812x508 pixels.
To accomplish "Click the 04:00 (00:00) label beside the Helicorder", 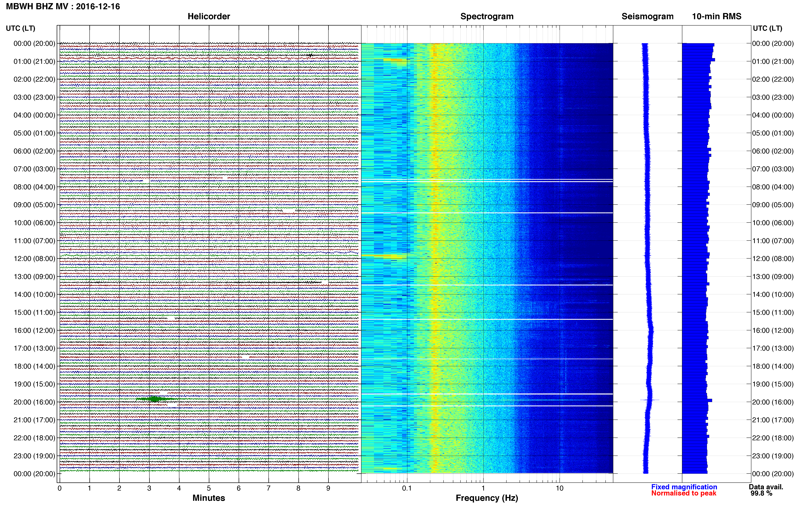I will [34, 115].
